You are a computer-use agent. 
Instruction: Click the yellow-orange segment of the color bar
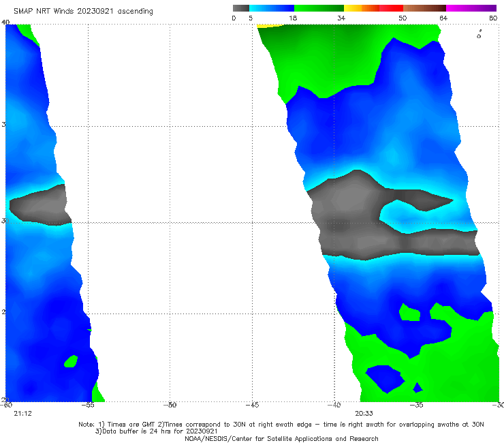[362, 8]
